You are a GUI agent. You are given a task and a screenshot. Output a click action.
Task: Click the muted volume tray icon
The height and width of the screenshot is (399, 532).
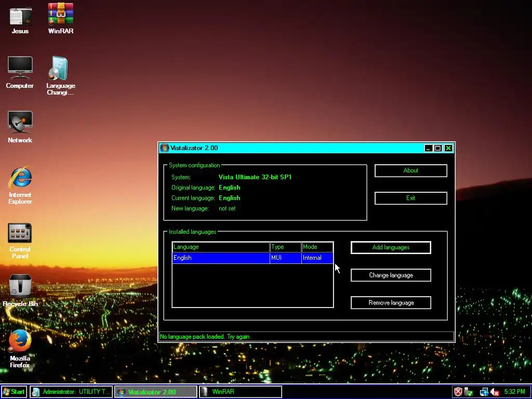(495, 392)
